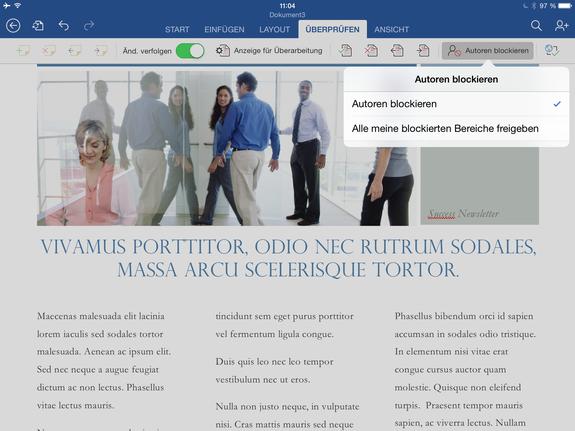
Task: Go to next change icon
Action: (423, 51)
